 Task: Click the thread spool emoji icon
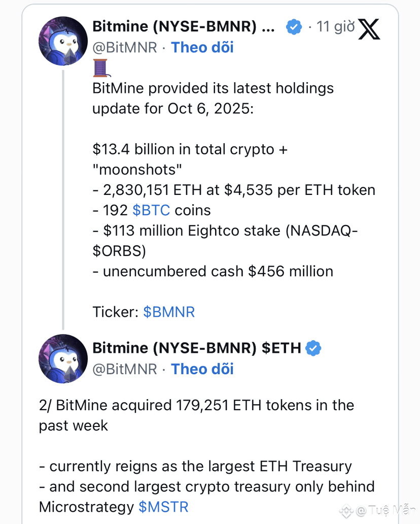[100, 68]
